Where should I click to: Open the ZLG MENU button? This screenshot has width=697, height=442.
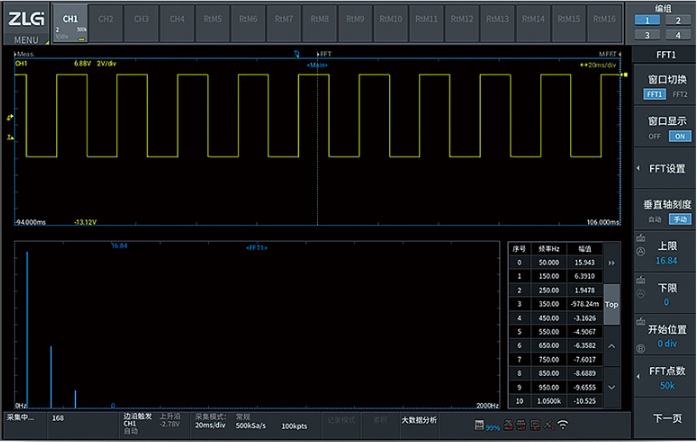point(26,24)
